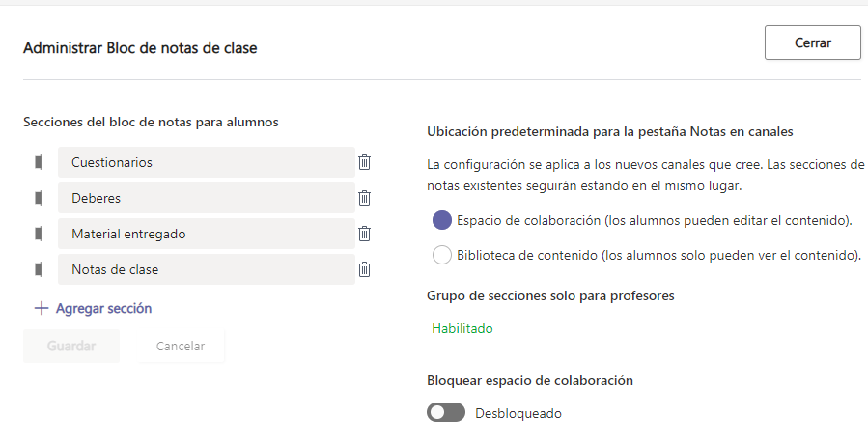Click the Guardar button
The width and height of the screenshot is (868, 445).
pyautogui.click(x=71, y=347)
